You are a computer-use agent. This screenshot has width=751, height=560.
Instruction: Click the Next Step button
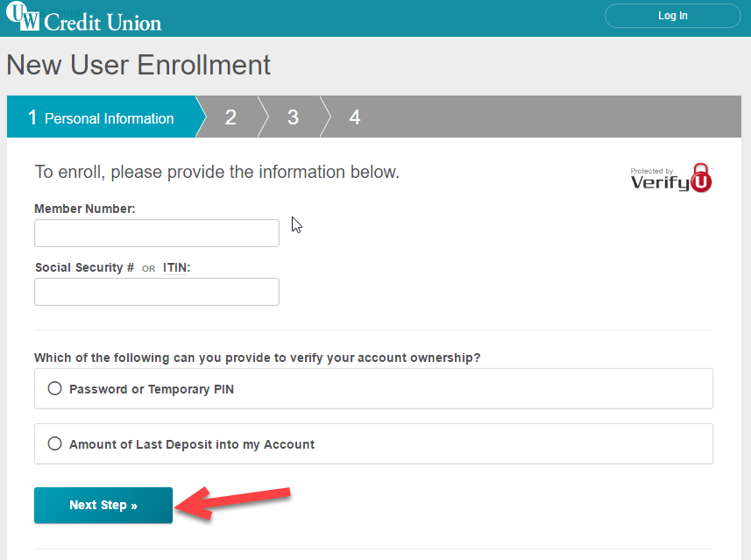[x=103, y=505]
